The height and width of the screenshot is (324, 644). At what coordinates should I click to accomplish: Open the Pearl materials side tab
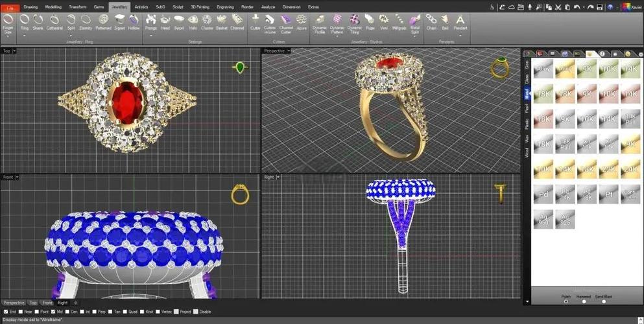coord(527,109)
